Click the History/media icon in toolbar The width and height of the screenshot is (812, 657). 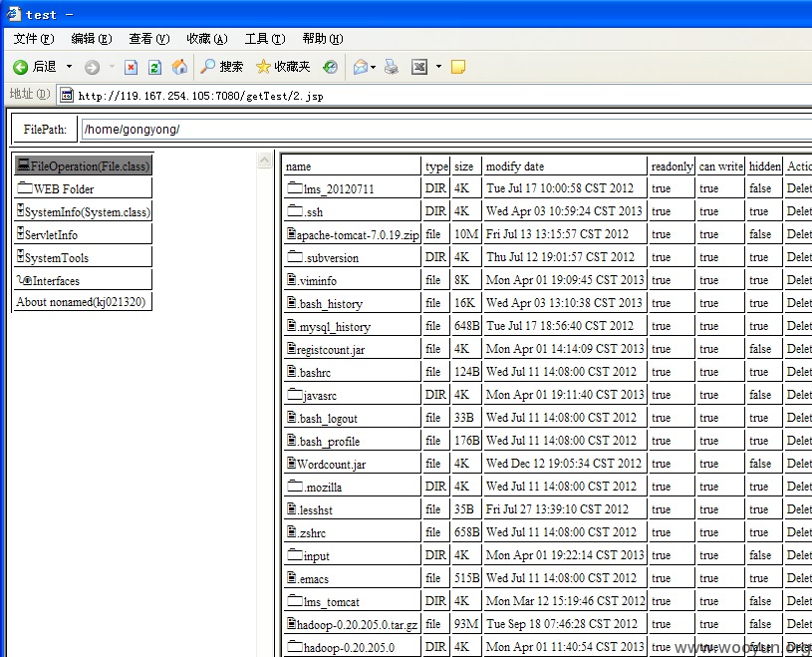point(330,67)
